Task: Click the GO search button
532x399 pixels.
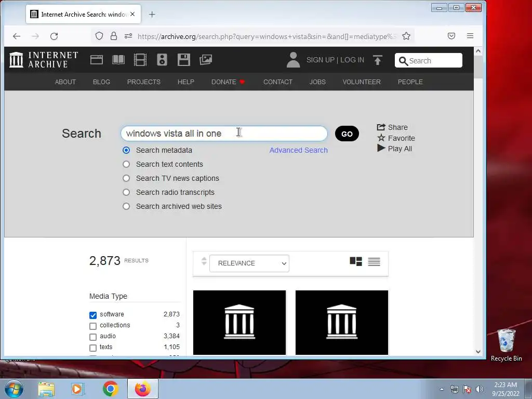Action: [347, 134]
